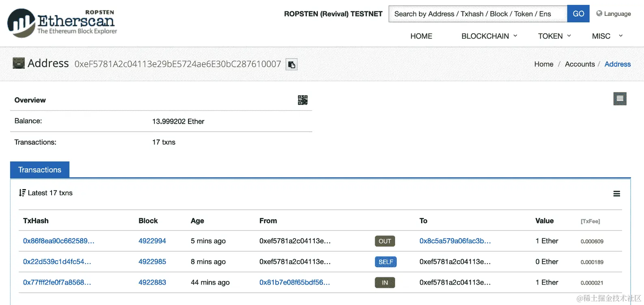Click the ROPSTEN (Revival) TESTNET label
This screenshot has height=305, width=644.
coord(333,14)
